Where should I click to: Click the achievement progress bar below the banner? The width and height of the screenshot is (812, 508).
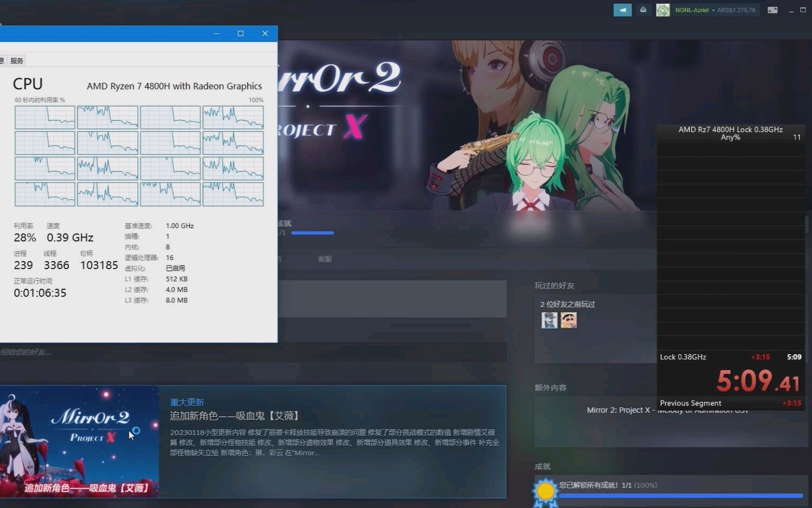click(x=312, y=233)
